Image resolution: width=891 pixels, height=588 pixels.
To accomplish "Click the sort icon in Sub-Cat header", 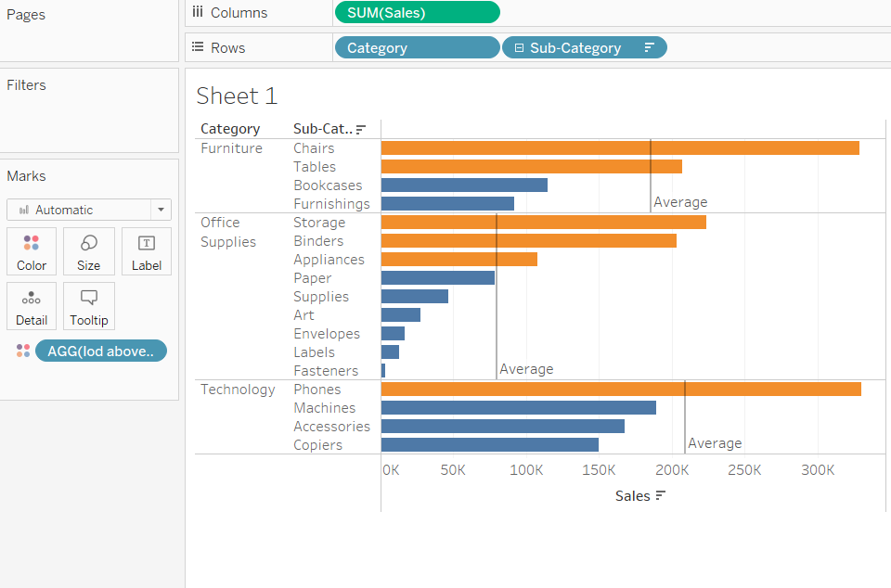I will [x=361, y=130].
